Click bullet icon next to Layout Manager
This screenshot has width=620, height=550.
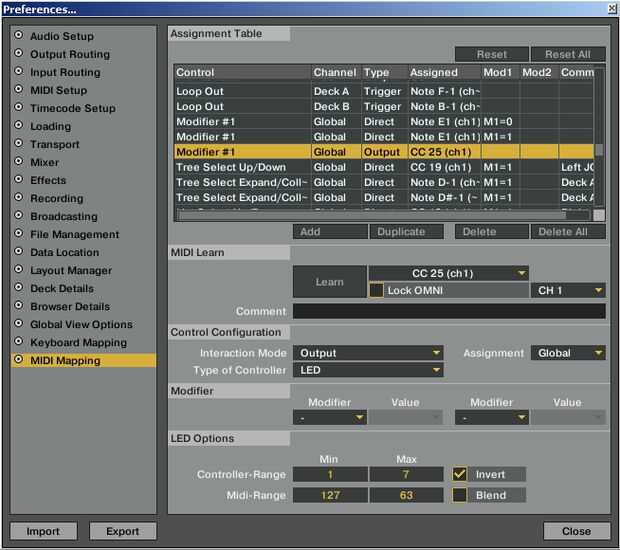tap(18, 269)
